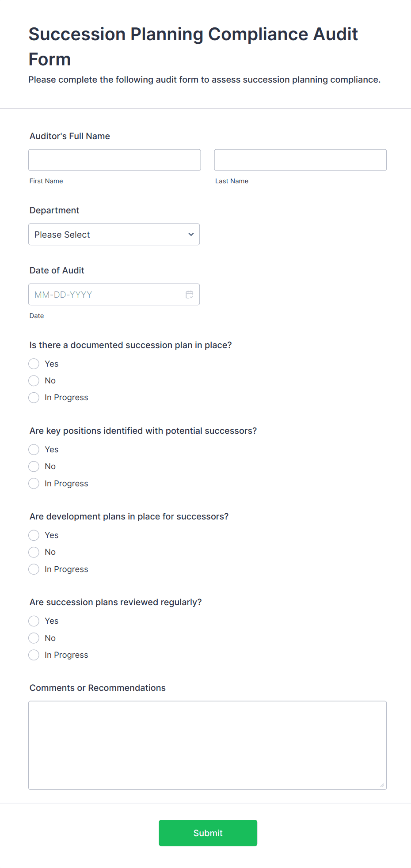
Task: Mark In Progress for plans reviewed regularly
Action: (34, 655)
